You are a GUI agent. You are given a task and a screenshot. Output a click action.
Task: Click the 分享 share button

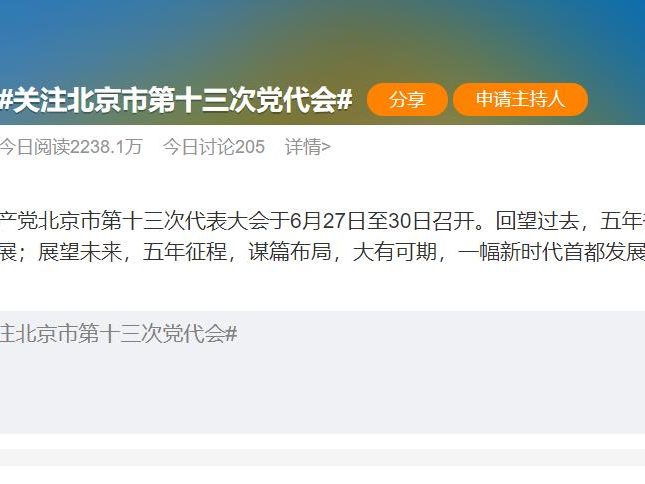(407, 99)
